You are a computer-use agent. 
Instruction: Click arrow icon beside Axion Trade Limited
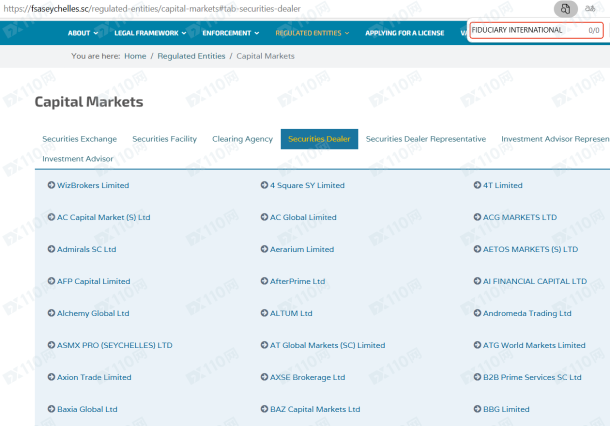51,377
